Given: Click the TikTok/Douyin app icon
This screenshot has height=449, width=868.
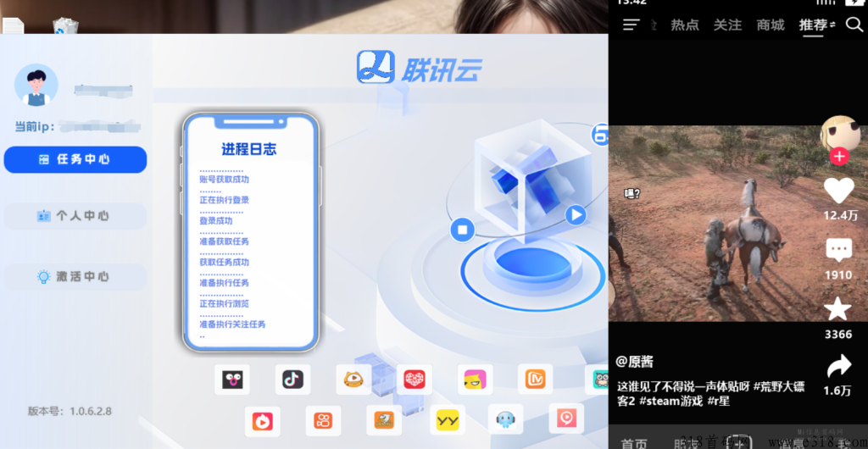Looking at the screenshot, I should point(292,379).
